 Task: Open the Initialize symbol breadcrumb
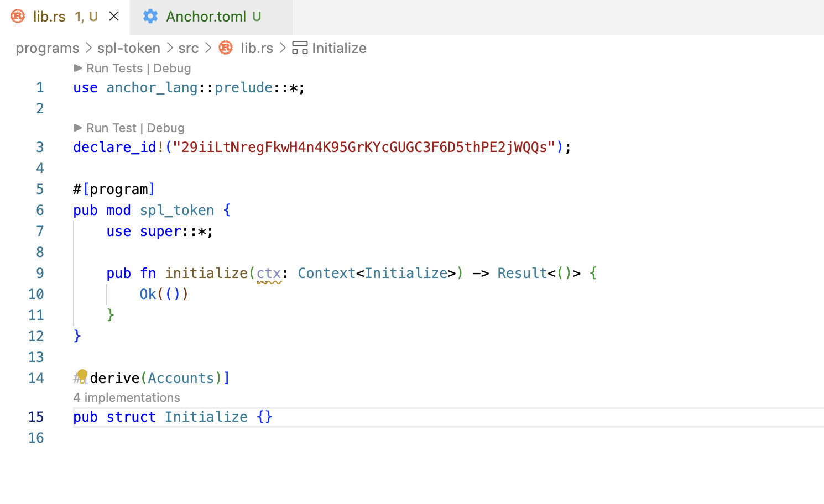coord(338,48)
